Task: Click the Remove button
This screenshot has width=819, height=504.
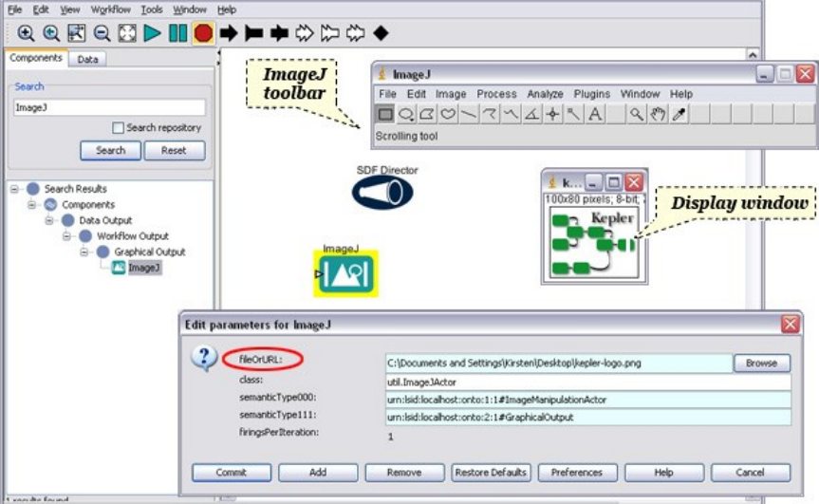Action: (x=404, y=472)
